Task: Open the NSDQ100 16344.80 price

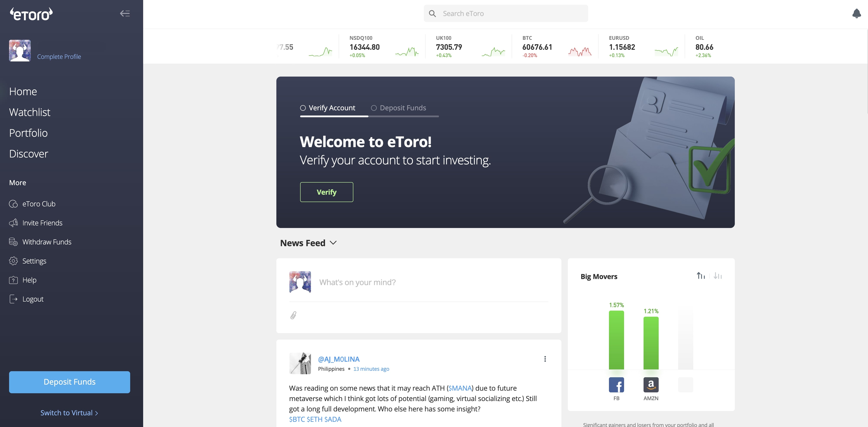Action: pos(365,47)
